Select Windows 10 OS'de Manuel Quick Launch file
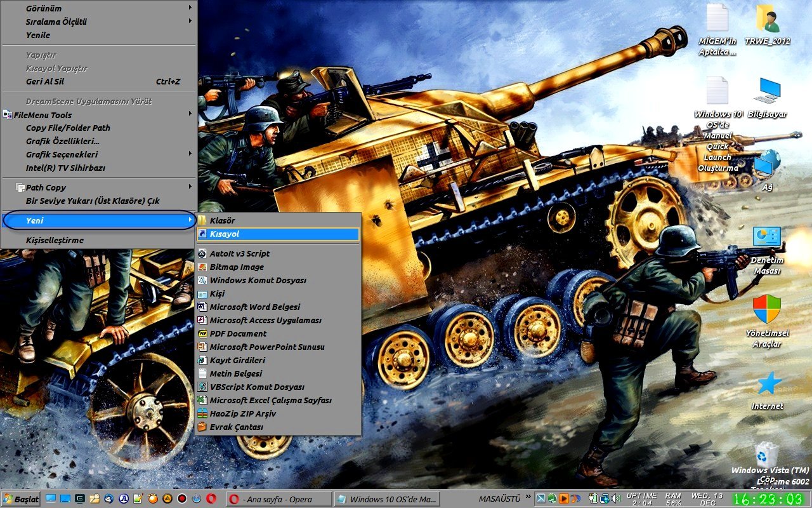Image resolution: width=812 pixels, height=508 pixels. pyautogui.click(x=717, y=124)
